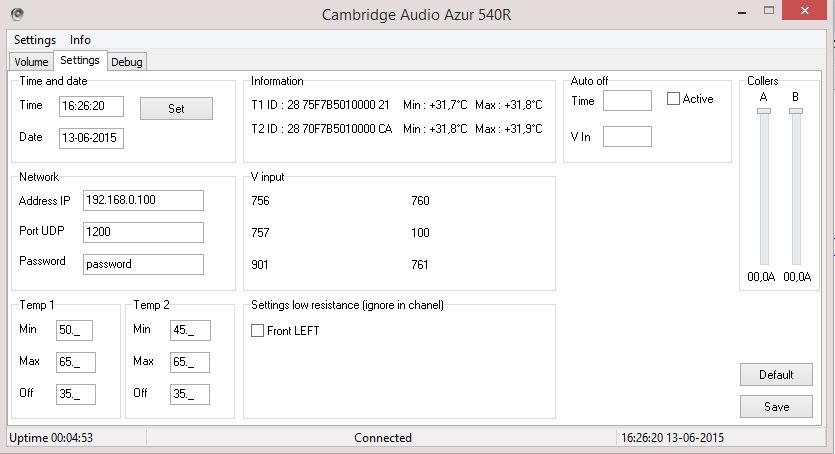Click the Auto off V In field
835x454 pixels.
coord(627,136)
